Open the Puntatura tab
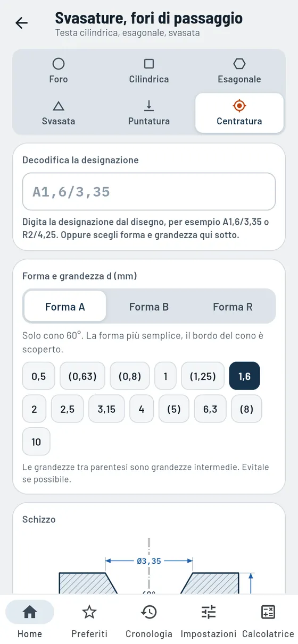Image resolution: width=298 pixels, height=644 pixels. coord(149,113)
